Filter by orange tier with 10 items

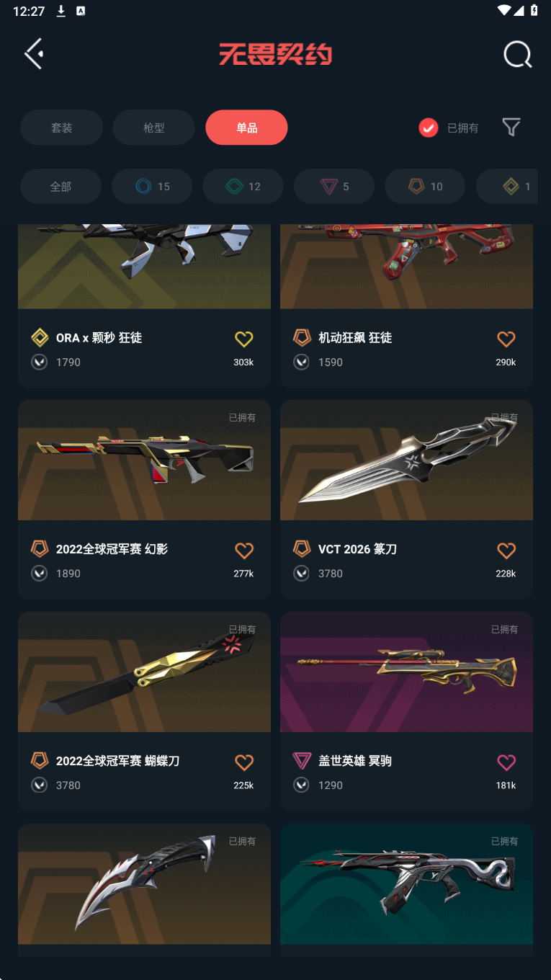point(425,187)
